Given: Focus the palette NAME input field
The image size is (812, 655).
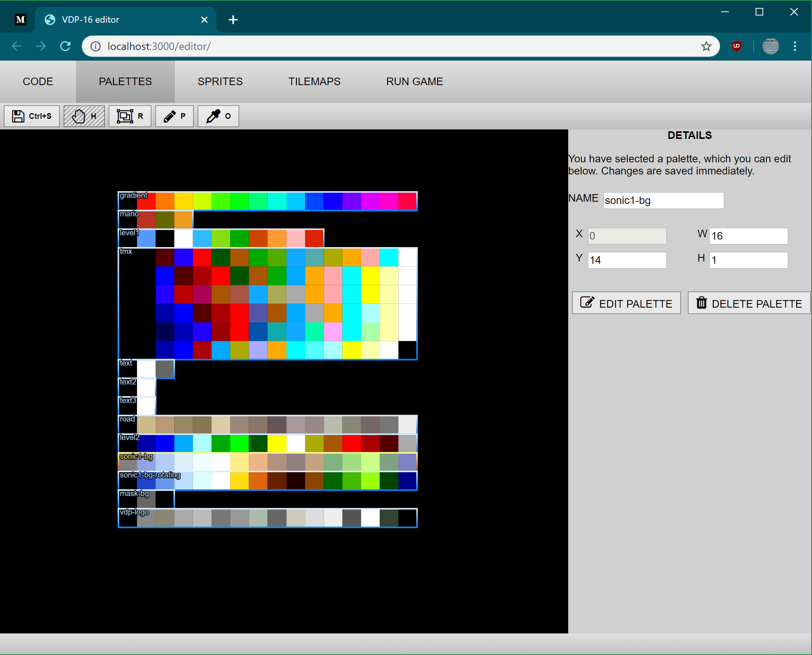Looking at the screenshot, I should coord(663,201).
